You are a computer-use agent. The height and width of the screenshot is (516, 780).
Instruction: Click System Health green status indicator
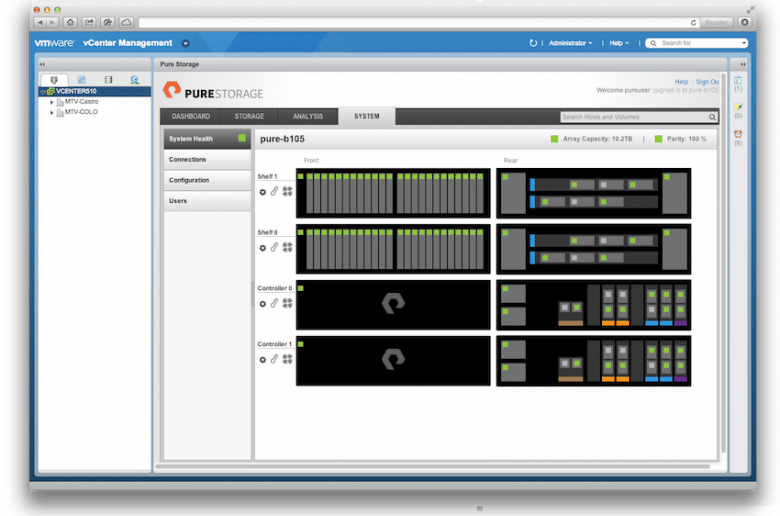tap(242, 138)
